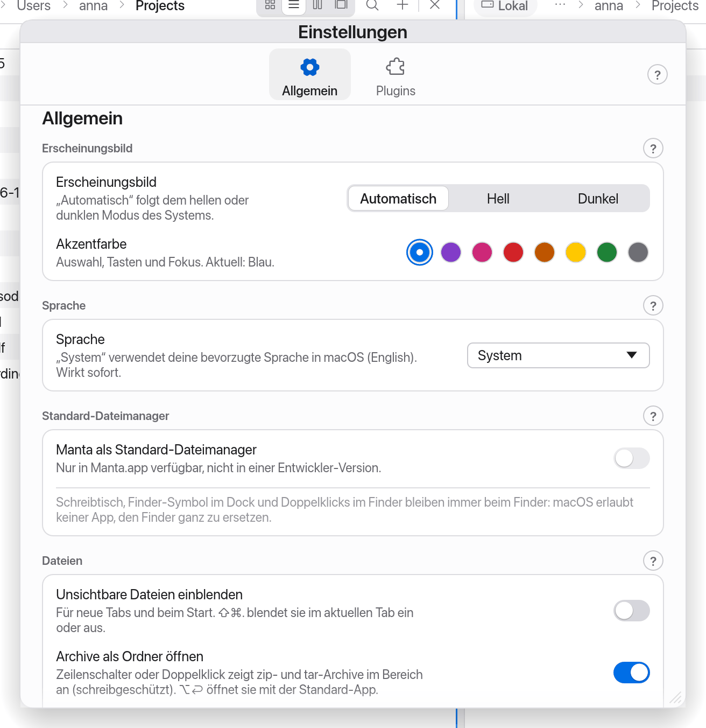This screenshot has height=728, width=706.
Task: Go to anna in left pane breadcrumb
Action: (x=94, y=6)
